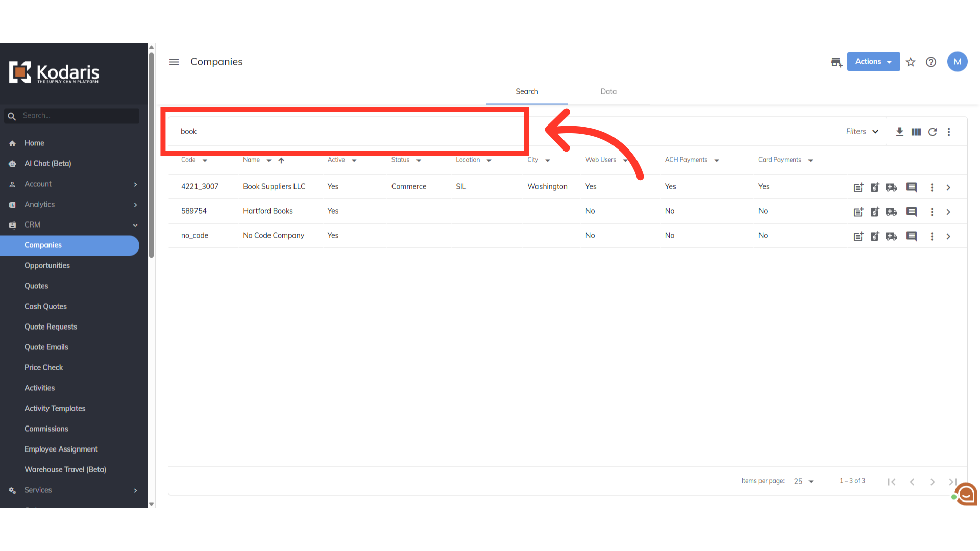Click the favorite star icon
980x551 pixels.
pyautogui.click(x=911, y=62)
